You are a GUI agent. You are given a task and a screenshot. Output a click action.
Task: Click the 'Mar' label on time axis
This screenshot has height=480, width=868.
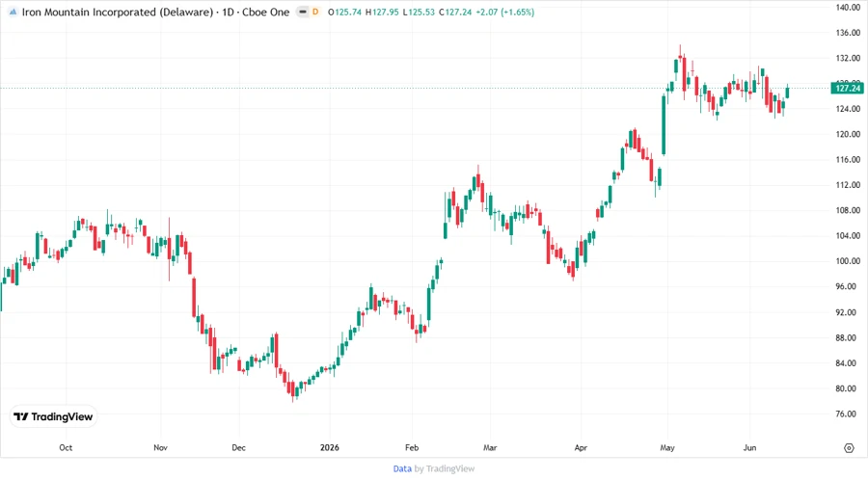tap(490, 447)
